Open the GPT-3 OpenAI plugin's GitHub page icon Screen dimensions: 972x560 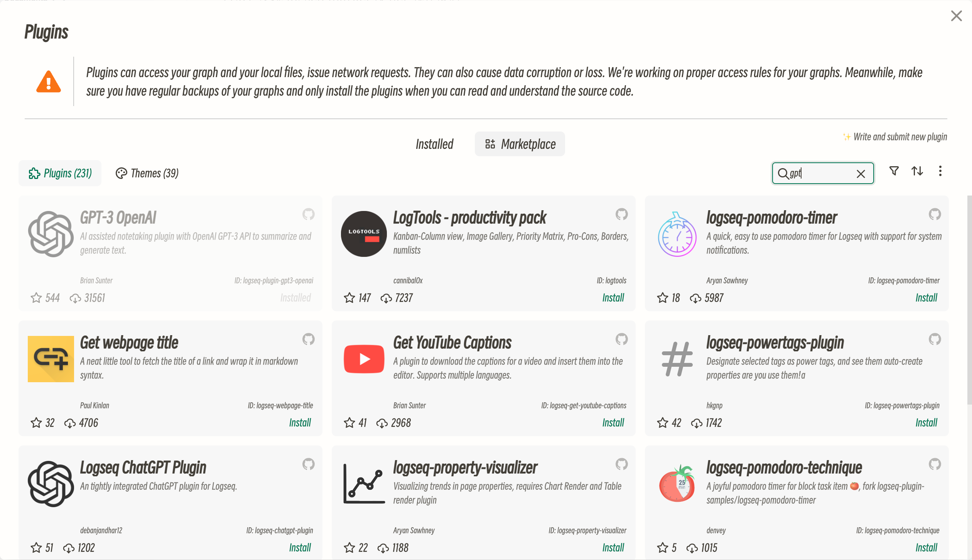coord(308,214)
